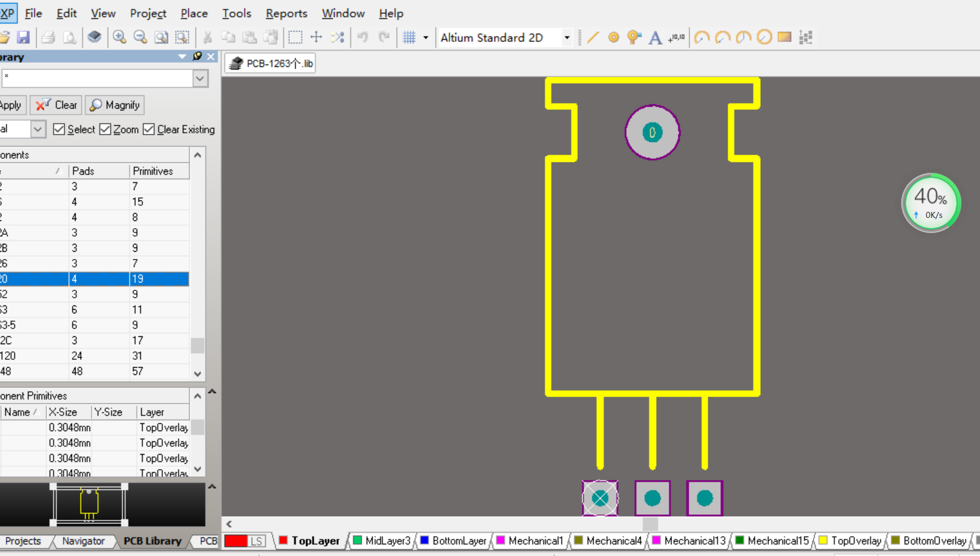Collapse the Component Primitives section
Screen dimensions: 980x556
212,392
